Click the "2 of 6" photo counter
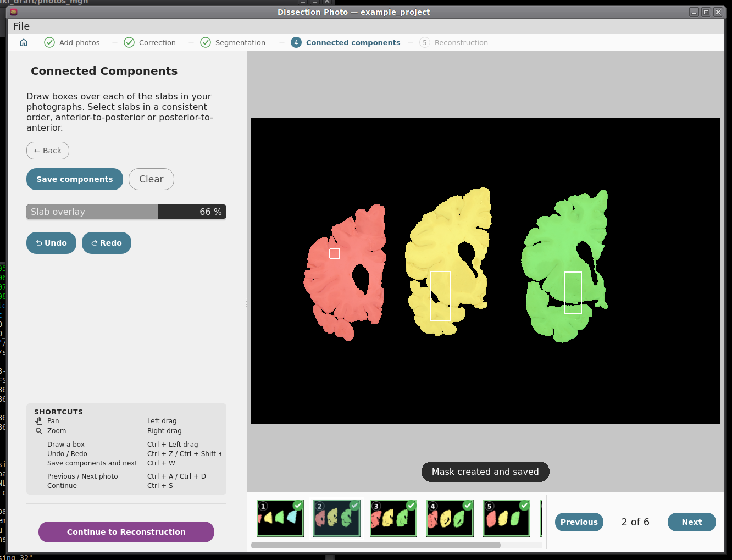 [635, 522]
